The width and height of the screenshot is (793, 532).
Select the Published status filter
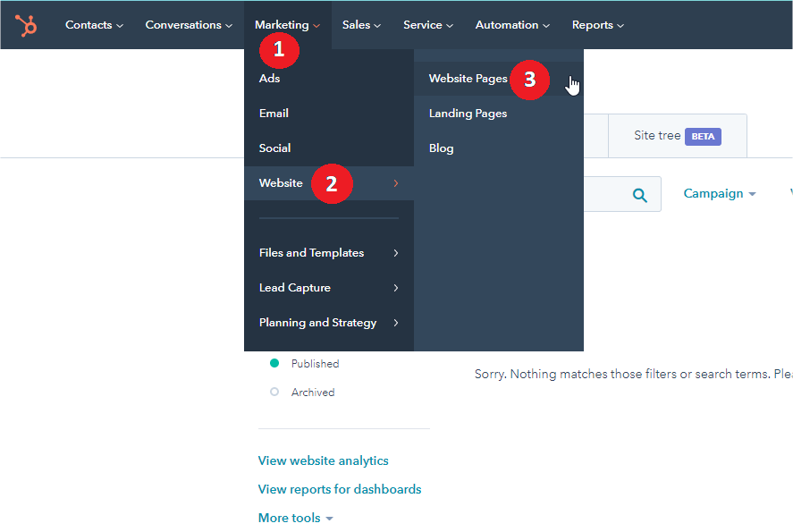pyautogui.click(x=314, y=364)
